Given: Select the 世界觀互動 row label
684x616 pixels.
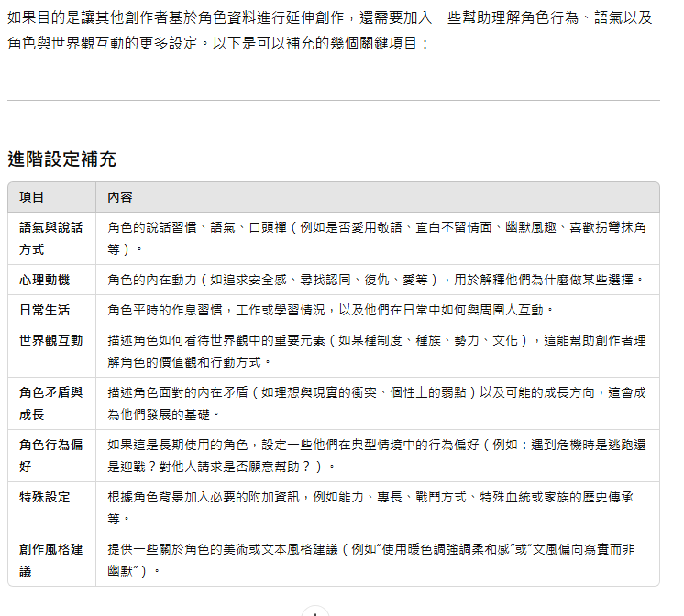Looking at the screenshot, I should (51, 340).
